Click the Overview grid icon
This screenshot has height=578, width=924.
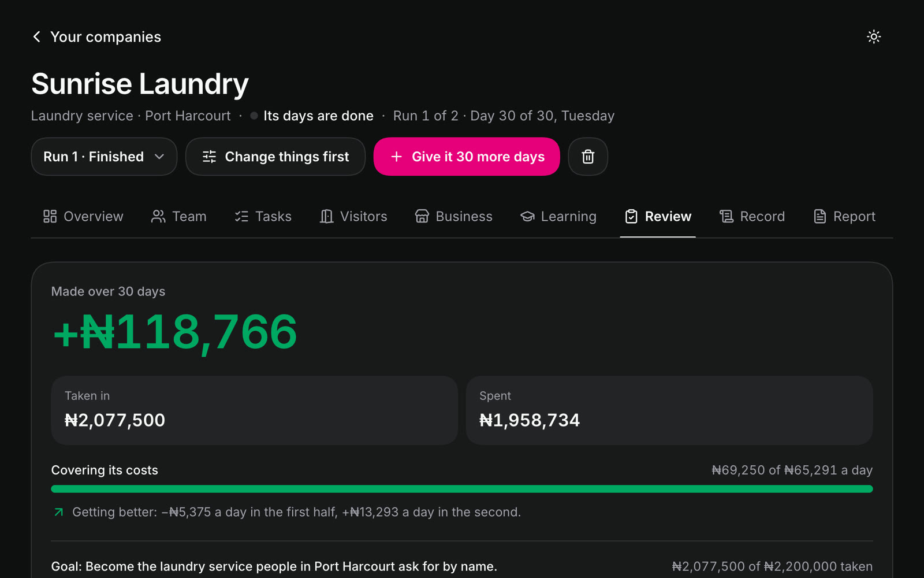[x=50, y=217]
